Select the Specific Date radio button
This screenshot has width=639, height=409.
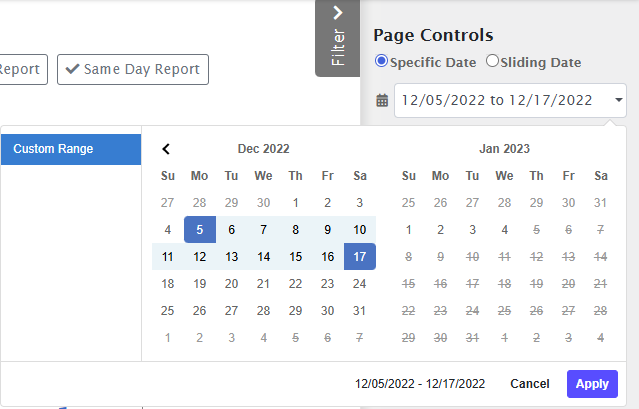[x=381, y=62]
